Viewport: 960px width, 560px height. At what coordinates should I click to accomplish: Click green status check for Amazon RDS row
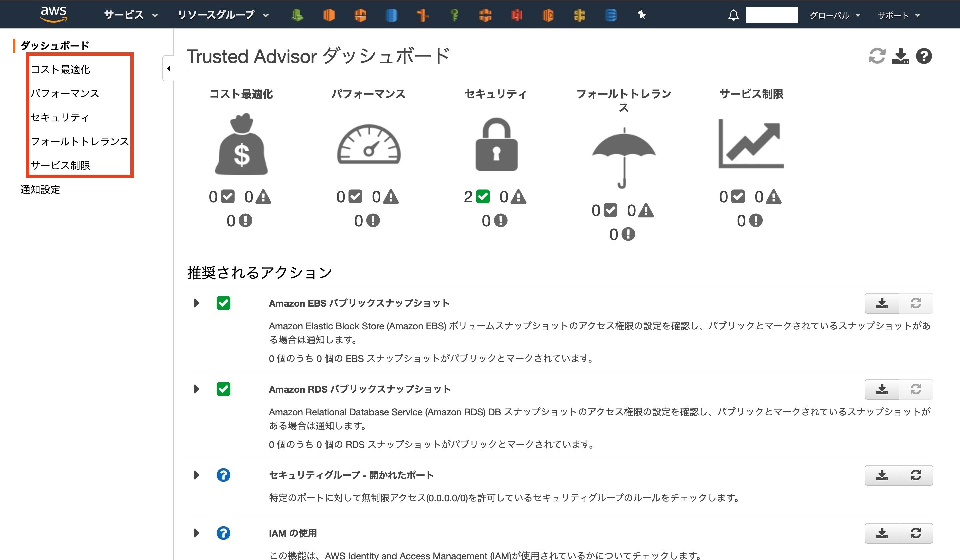[223, 389]
